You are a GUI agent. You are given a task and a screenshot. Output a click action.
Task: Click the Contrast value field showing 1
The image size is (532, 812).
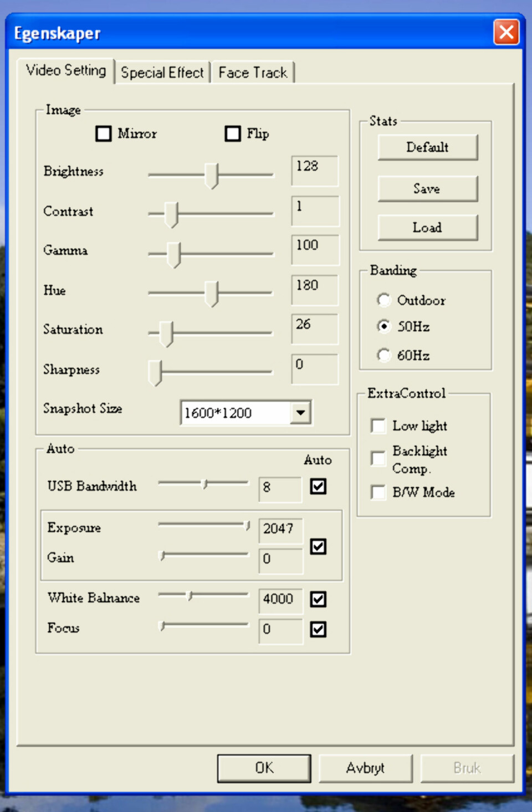tap(315, 211)
